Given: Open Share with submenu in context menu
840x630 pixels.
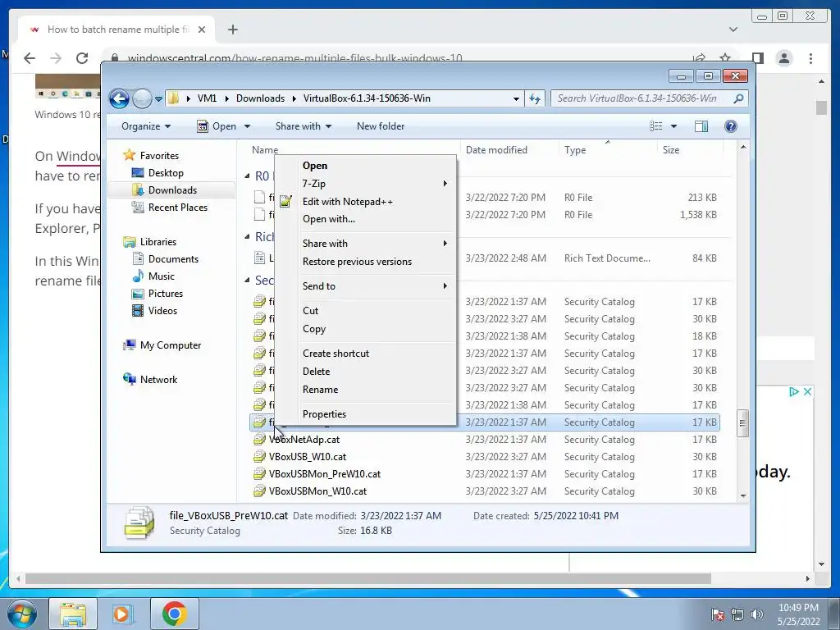Looking at the screenshot, I should tap(365, 244).
